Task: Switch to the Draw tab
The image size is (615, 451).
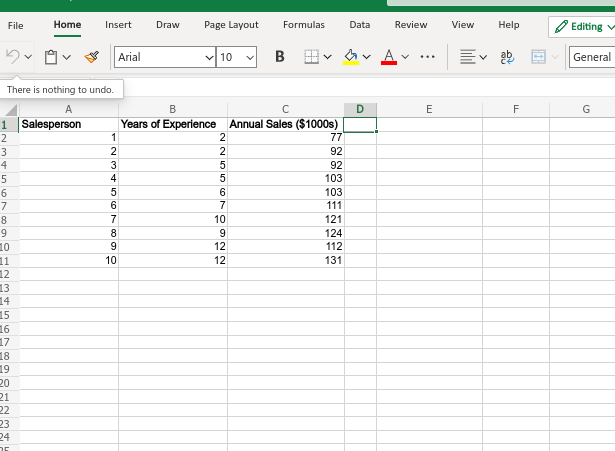Action: click(x=168, y=25)
